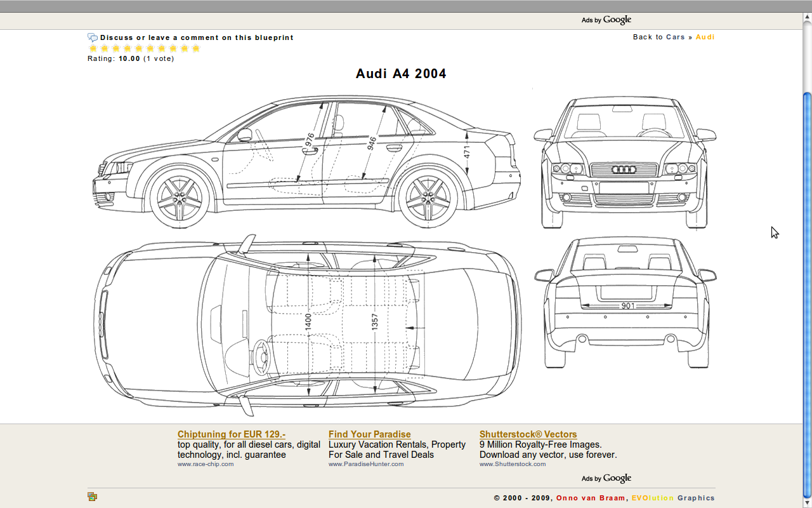Visit the 'Shutterstock® Vectors' ad link
Viewport: 812px width, 508px height.
(x=528, y=434)
